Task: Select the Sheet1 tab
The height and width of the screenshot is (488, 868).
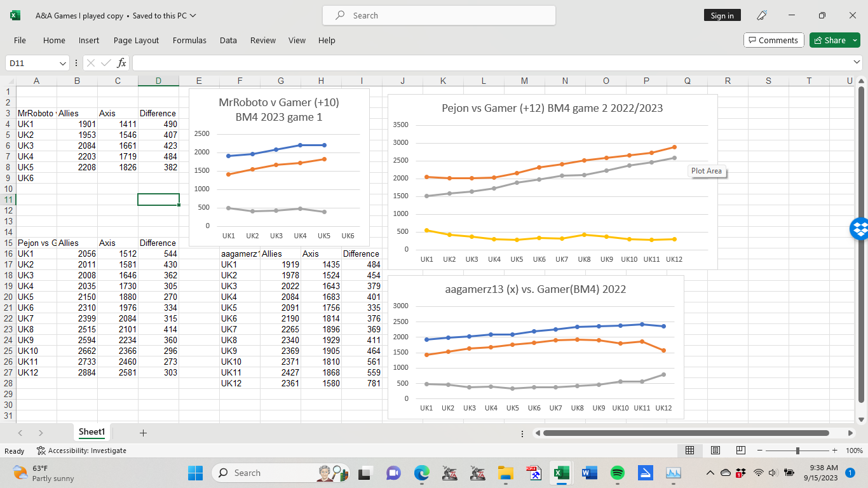Action: [x=92, y=432]
